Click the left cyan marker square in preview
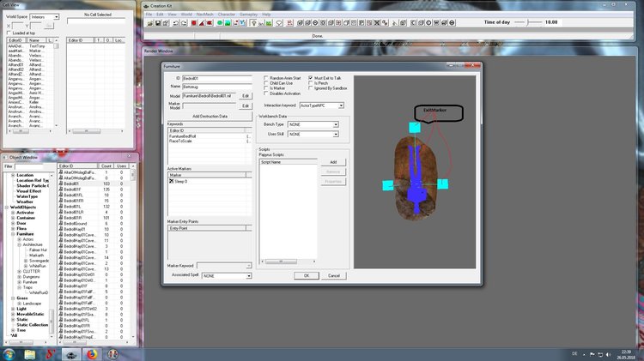 pyautogui.click(x=388, y=185)
